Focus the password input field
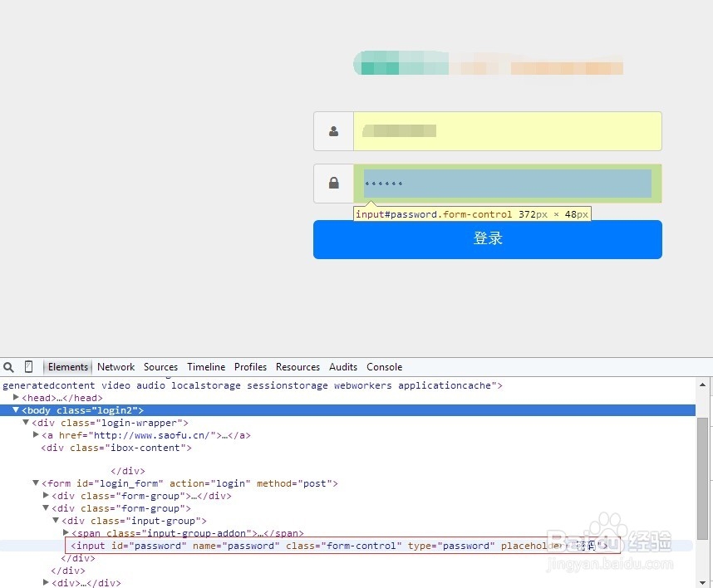The image size is (713, 588). pyautogui.click(x=508, y=184)
